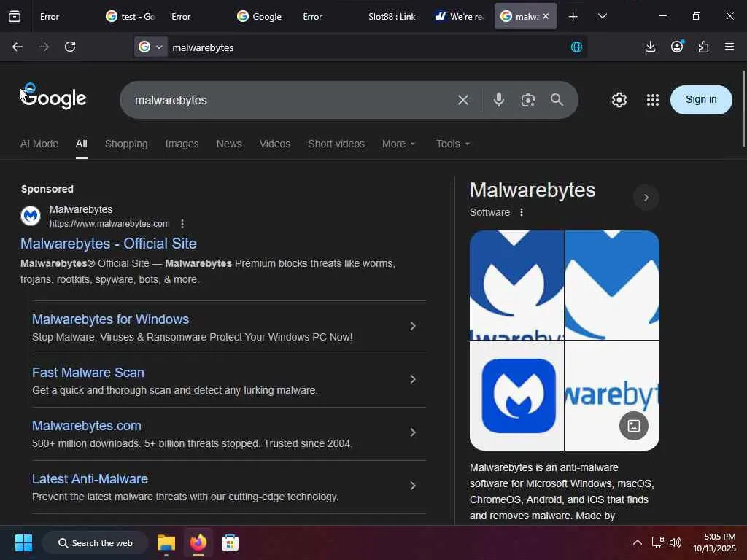747x560 pixels.
Task: Open the browser hamburger menu
Action: [x=729, y=46]
